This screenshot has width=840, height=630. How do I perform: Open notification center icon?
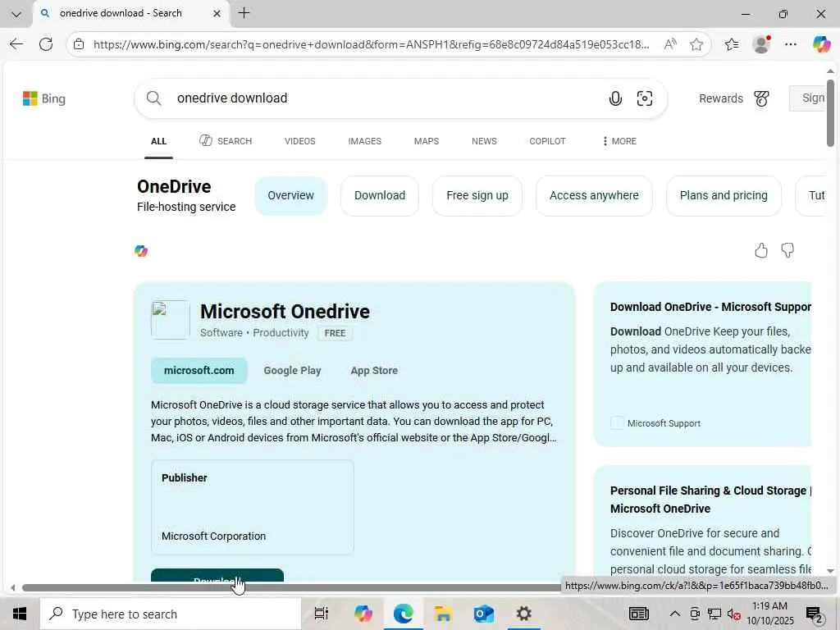click(x=815, y=614)
